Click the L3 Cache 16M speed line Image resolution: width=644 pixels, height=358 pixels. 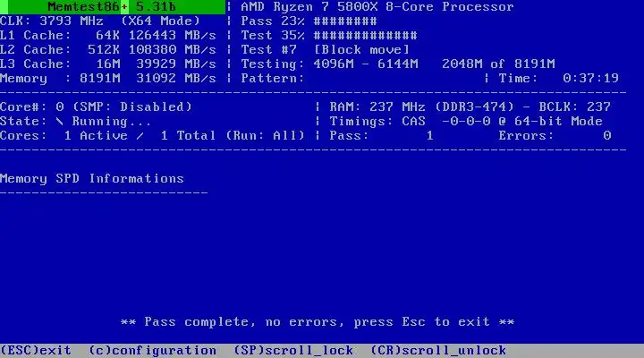click(108, 64)
